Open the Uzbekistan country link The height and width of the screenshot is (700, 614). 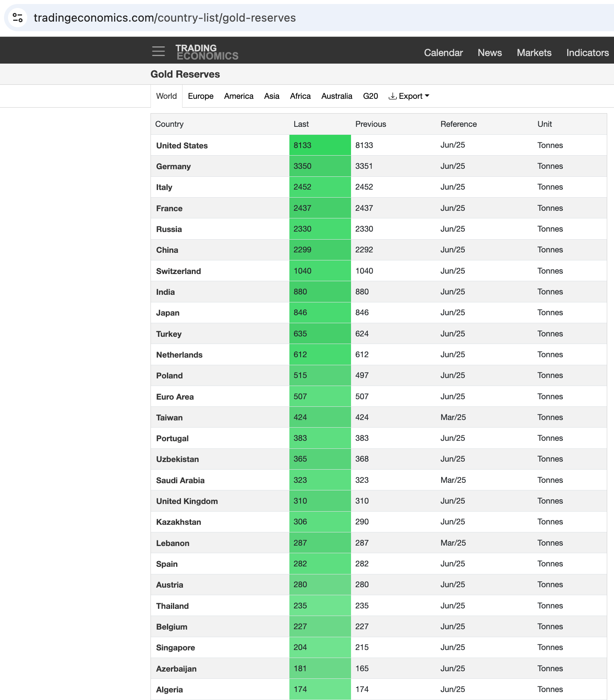(x=177, y=459)
